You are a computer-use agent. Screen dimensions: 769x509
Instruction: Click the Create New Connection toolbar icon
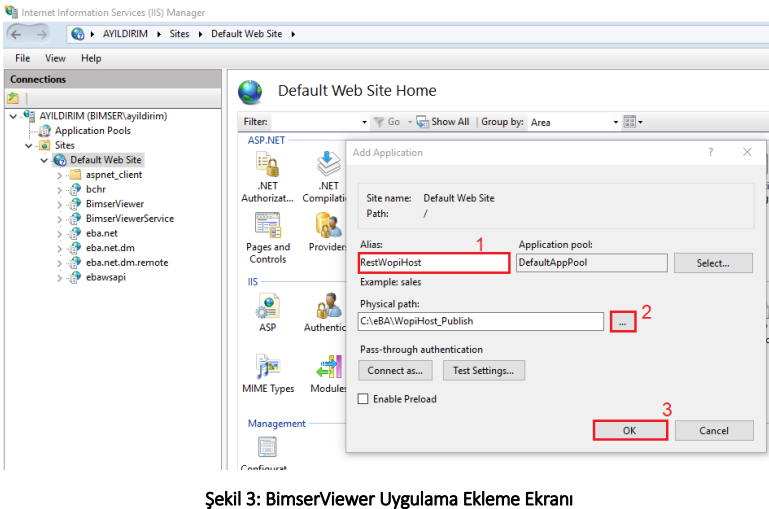[13, 99]
